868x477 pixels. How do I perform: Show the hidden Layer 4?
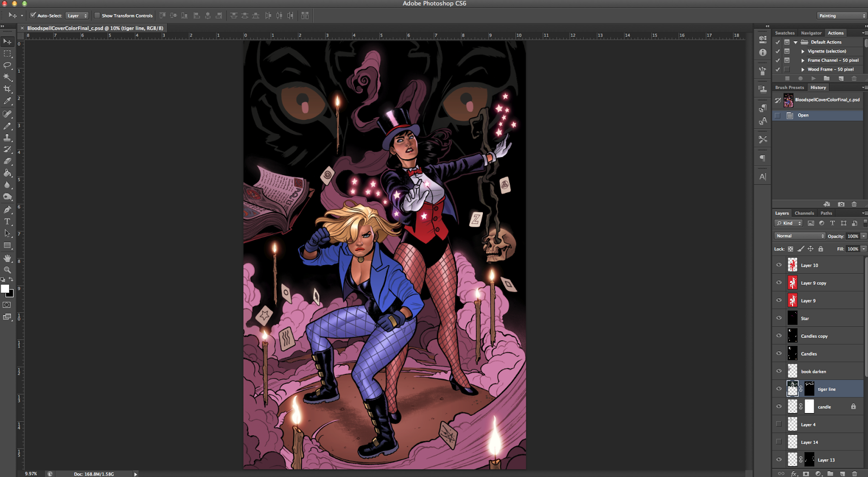tap(779, 424)
